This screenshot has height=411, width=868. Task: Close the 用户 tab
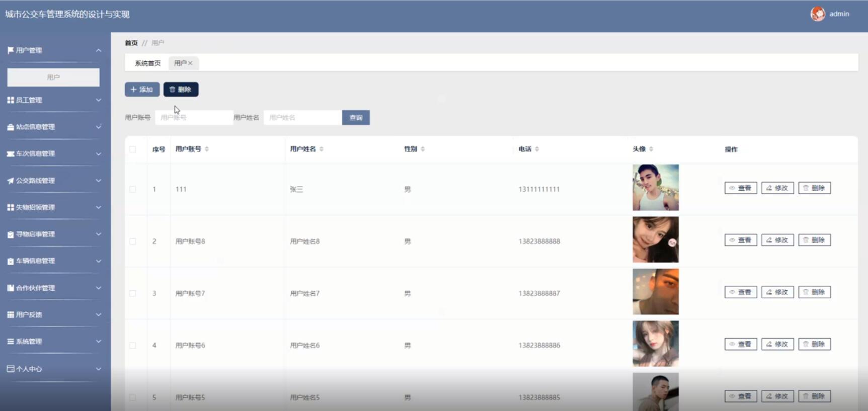pyautogui.click(x=190, y=63)
